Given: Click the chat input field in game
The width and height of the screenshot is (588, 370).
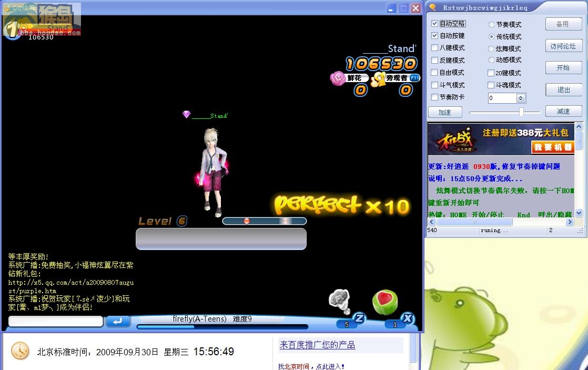Looking at the screenshot, I should click(x=56, y=321).
